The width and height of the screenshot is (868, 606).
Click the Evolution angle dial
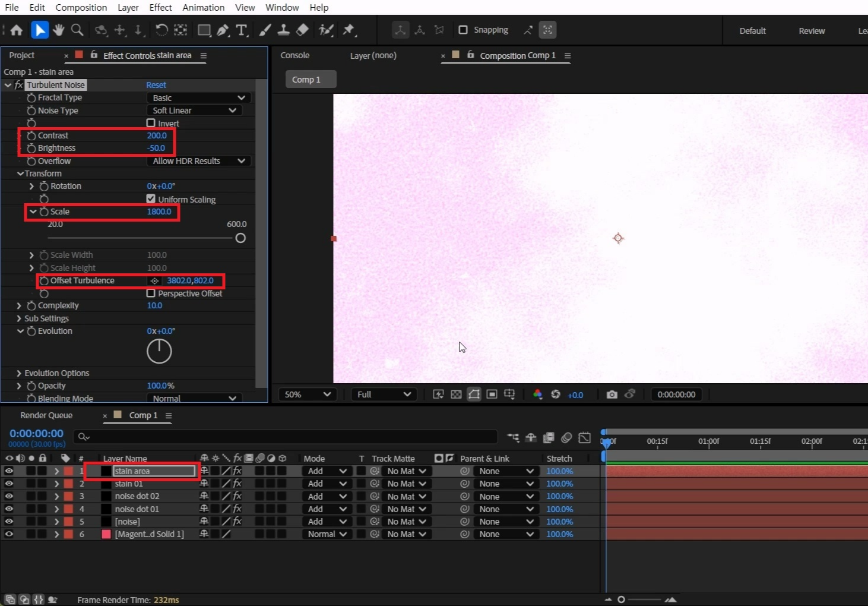pyautogui.click(x=159, y=351)
